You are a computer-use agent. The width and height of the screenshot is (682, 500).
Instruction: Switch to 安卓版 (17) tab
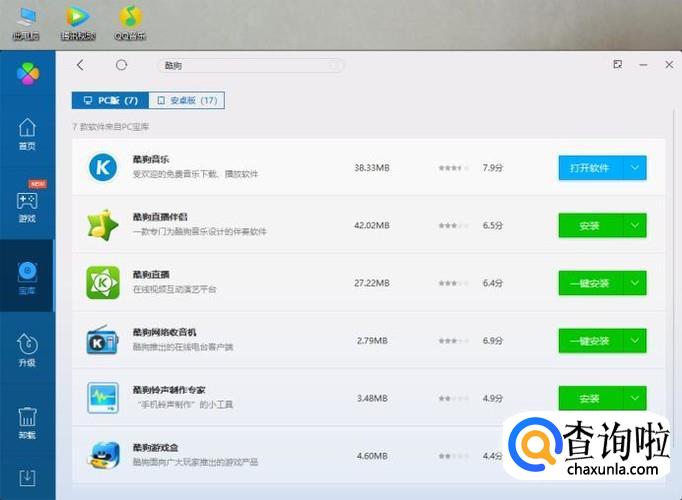pyautogui.click(x=187, y=100)
